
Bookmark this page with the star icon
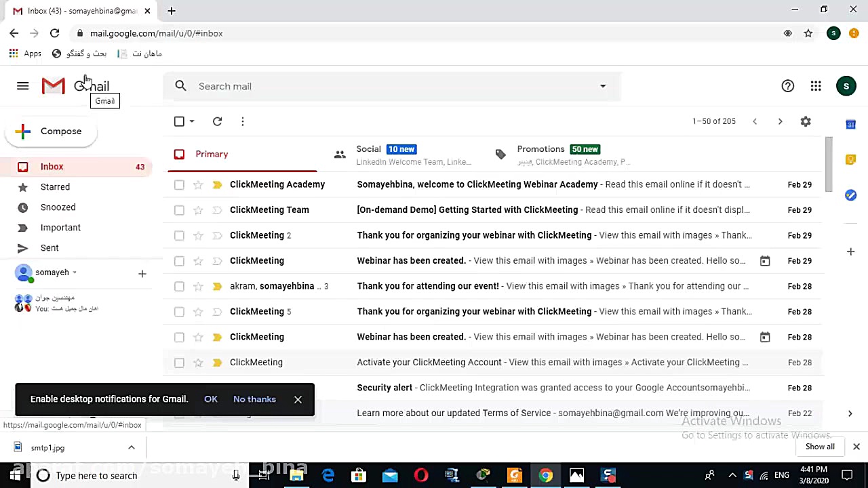808,33
